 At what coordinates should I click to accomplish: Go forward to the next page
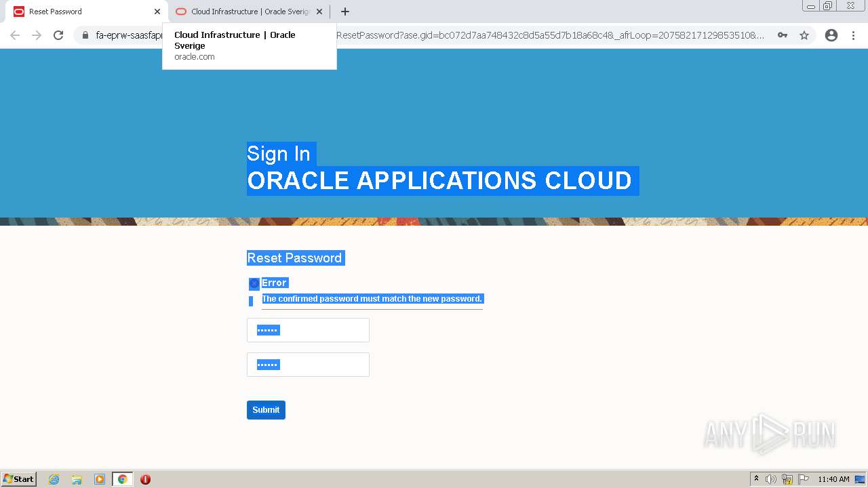[x=37, y=35]
